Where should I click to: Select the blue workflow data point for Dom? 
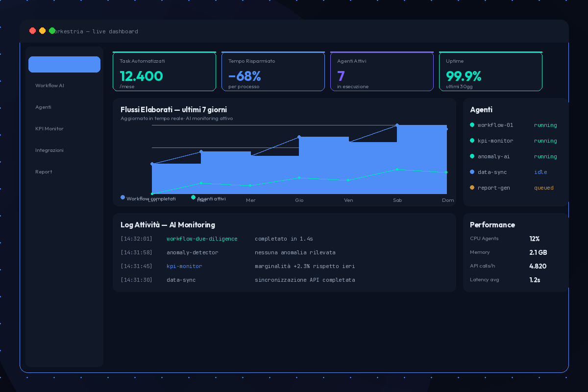[x=446, y=129]
